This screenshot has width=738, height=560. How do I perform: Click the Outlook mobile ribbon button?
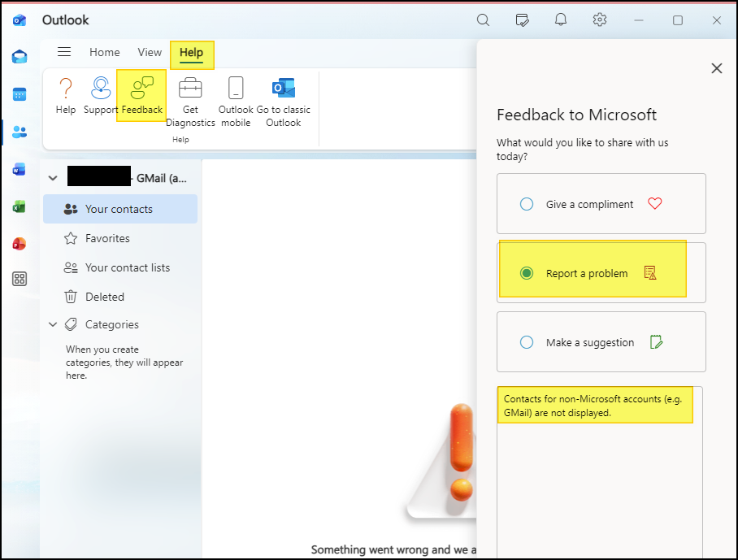[236, 102]
